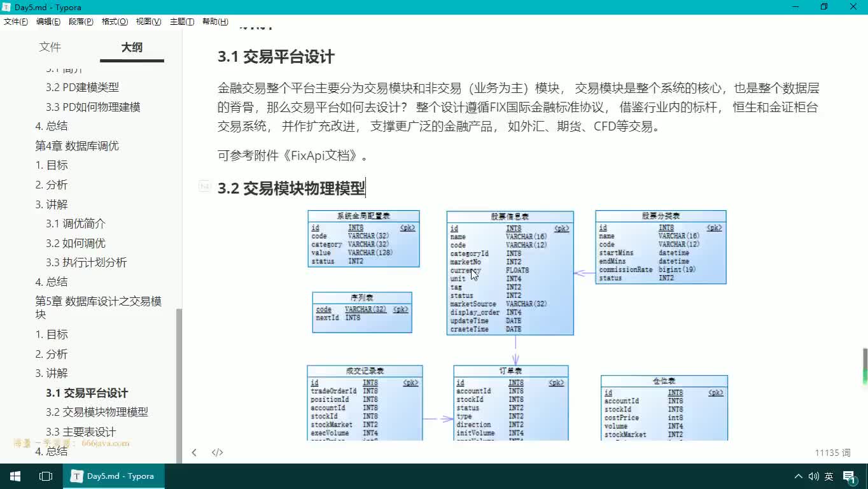Viewport: 868px width, 489px height.
Task: Open the 视图(V) menu
Action: coord(148,22)
